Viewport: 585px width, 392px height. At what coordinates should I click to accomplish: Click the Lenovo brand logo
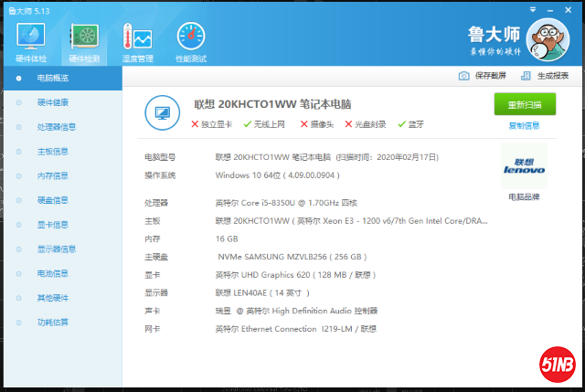pos(524,165)
